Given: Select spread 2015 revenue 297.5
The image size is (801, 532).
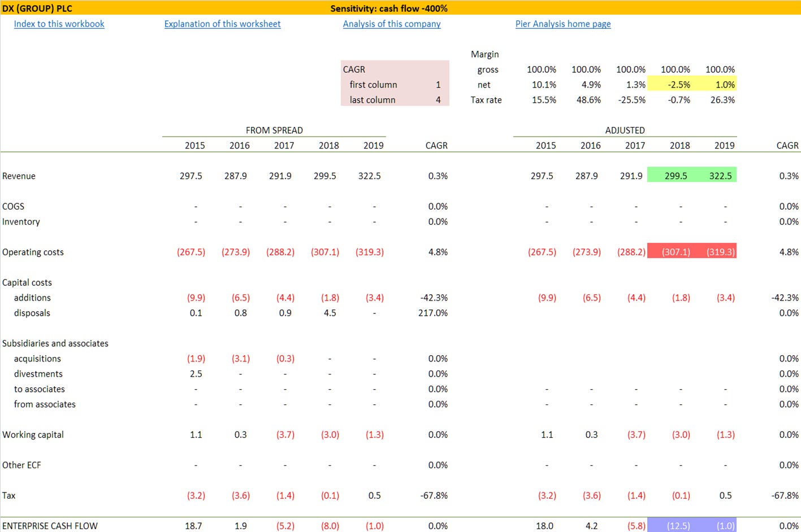Looking at the screenshot, I should (x=191, y=176).
